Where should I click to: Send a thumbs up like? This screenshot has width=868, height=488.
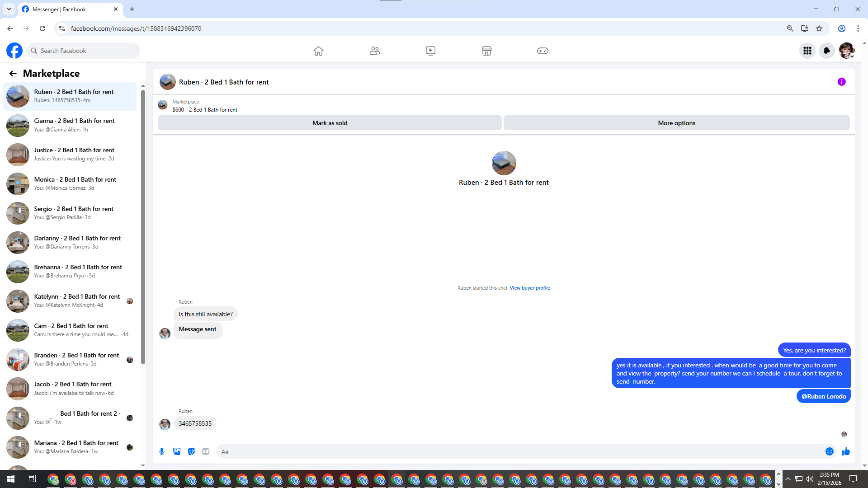(x=845, y=451)
